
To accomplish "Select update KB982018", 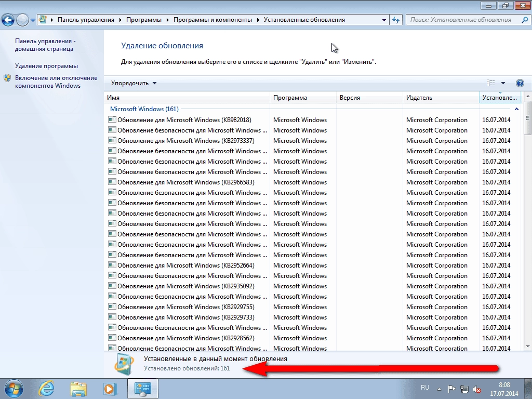I will point(184,120).
